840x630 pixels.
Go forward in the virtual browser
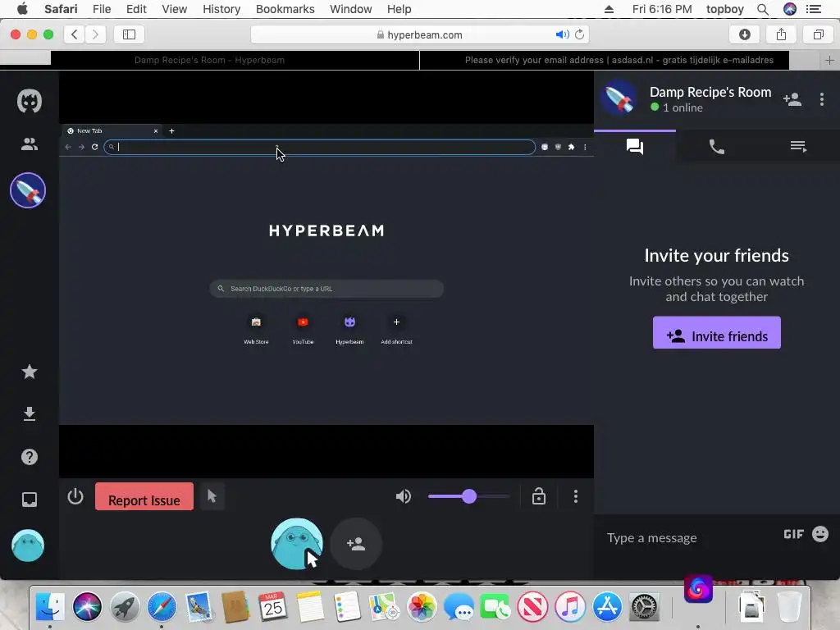pos(81,147)
